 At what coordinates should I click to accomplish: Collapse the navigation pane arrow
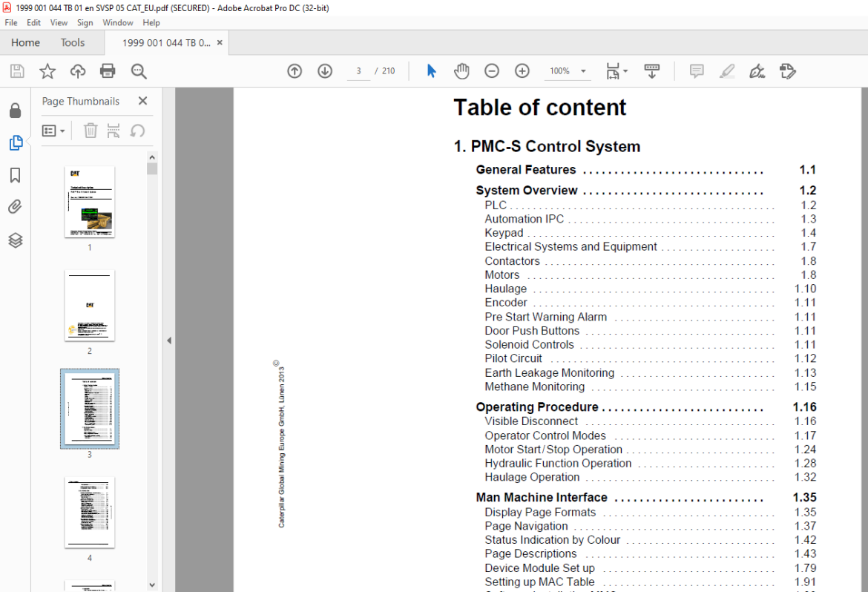pos(169,341)
